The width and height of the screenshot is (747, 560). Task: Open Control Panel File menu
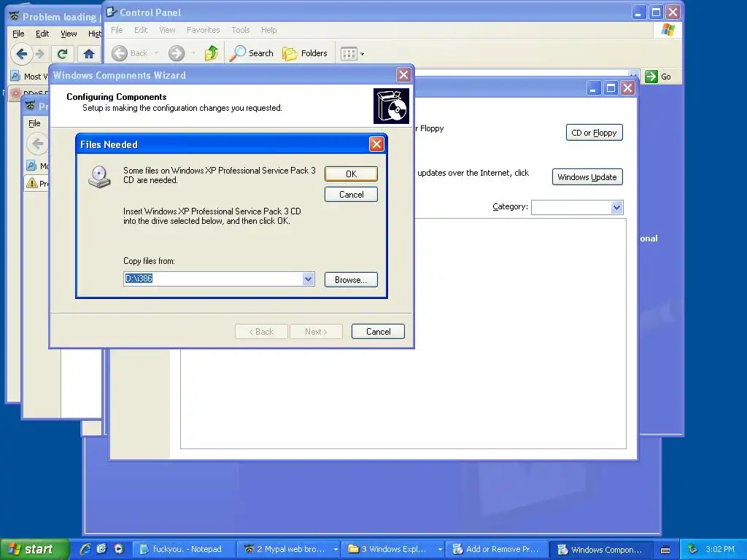pos(117,30)
